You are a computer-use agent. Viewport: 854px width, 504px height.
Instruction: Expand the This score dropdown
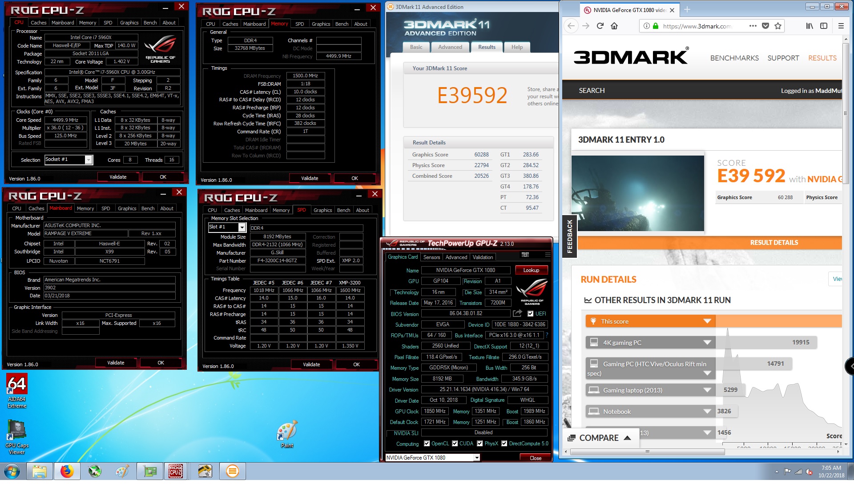pos(707,321)
